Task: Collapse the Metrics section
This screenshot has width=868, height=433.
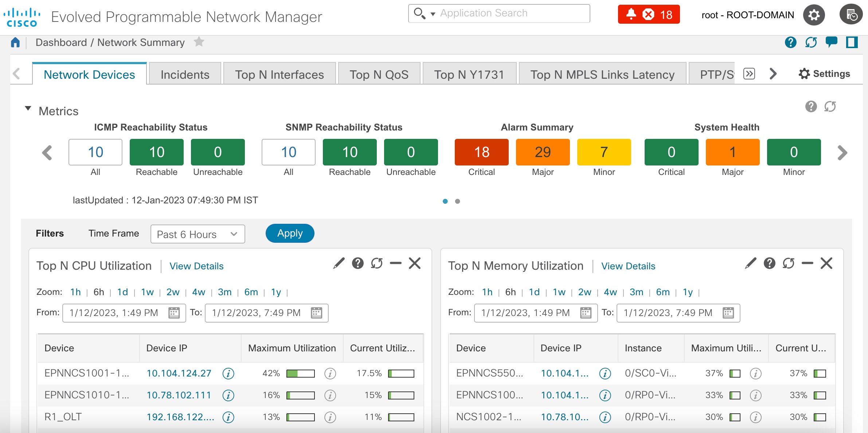Action: click(x=27, y=108)
